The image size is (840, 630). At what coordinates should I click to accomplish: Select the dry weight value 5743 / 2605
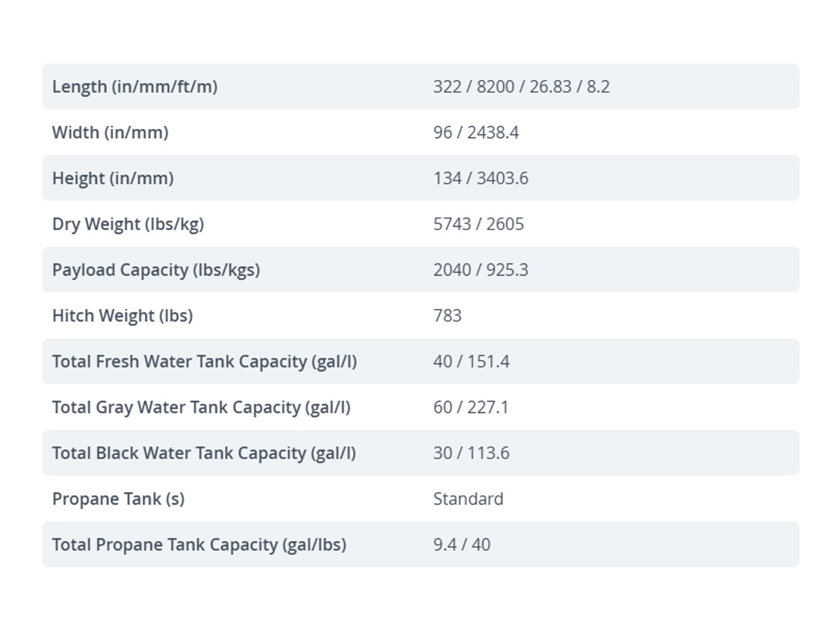(479, 224)
